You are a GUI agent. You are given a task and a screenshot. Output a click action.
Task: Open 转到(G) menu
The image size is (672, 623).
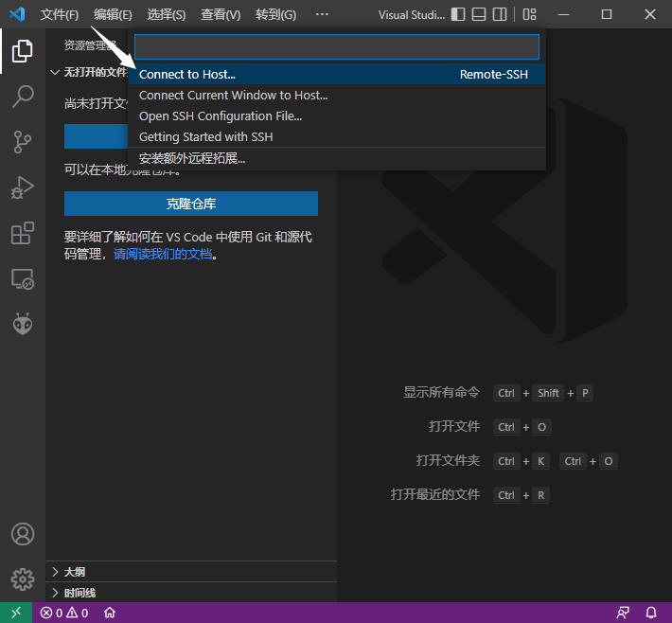[x=275, y=15]
